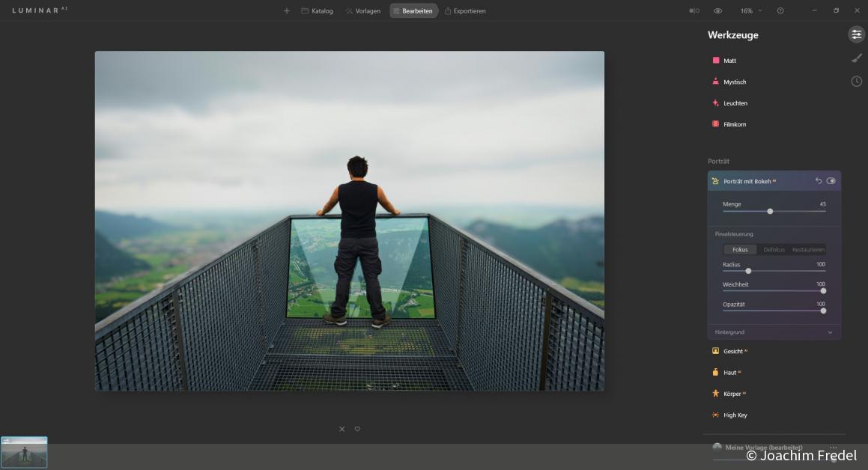Click the Porträt section heading

click(718, 162)
